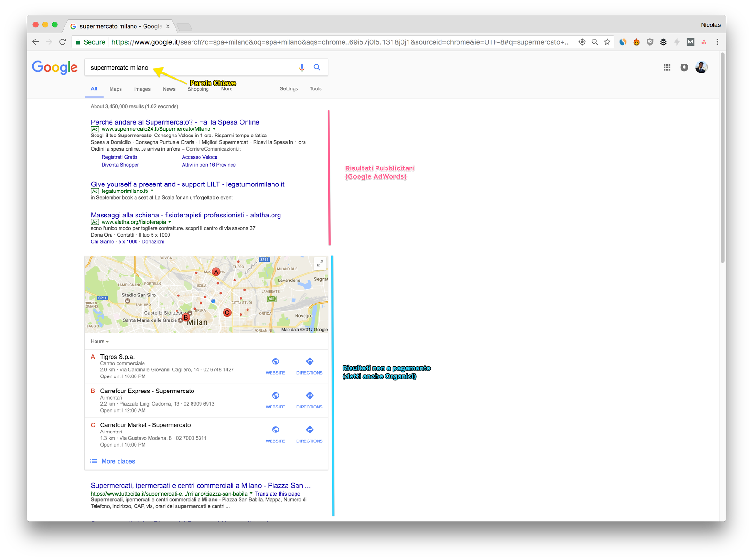Open the Google apps grid
Image resolution: width=753 pixels, height=560 pixels.
tap(667, 67)
